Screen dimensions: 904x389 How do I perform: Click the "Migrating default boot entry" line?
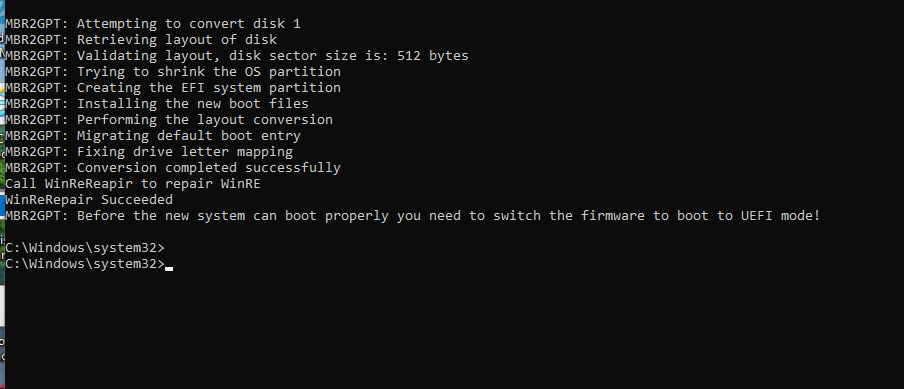point(153,136)
